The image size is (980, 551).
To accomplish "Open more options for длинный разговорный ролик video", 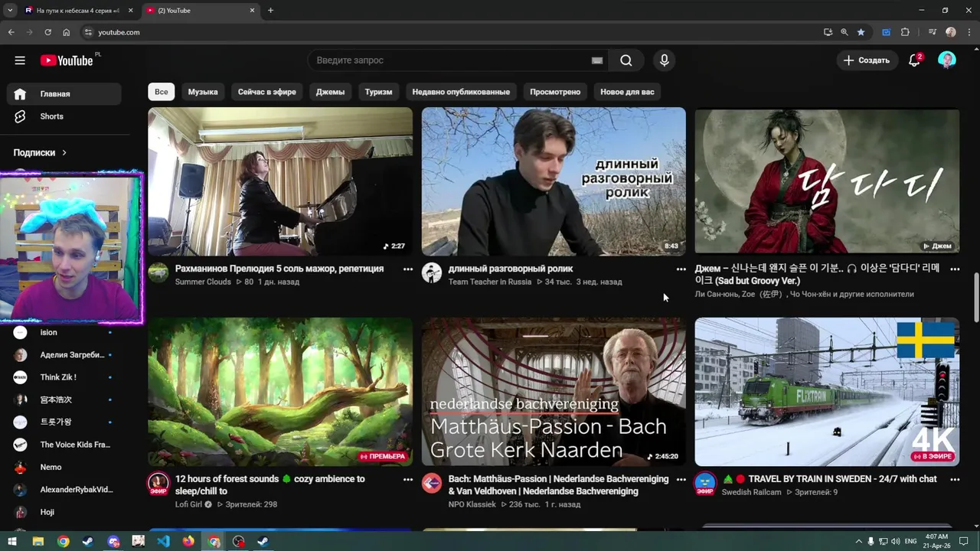I will pos(681,269).
